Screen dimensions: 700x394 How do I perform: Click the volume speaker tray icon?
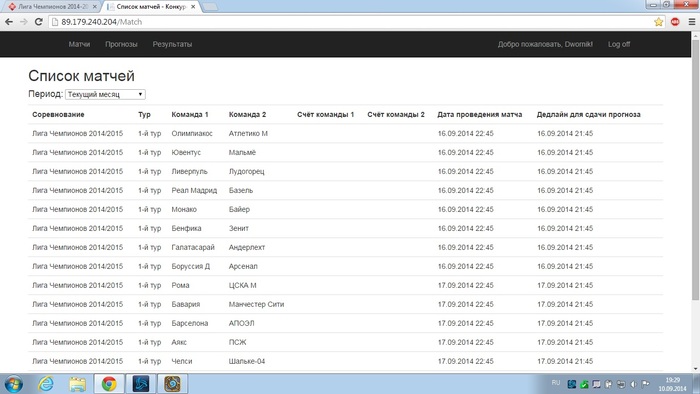click(633, 384)
